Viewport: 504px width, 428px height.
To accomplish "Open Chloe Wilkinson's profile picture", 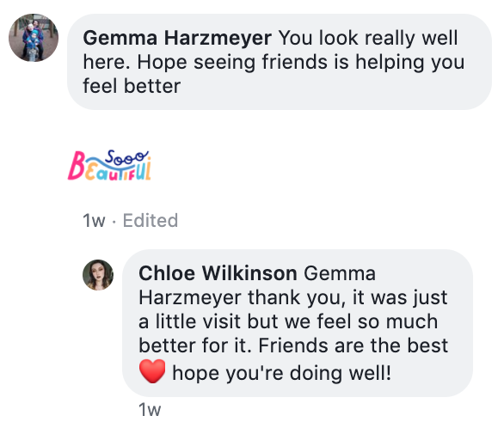I will coord(98,275).
